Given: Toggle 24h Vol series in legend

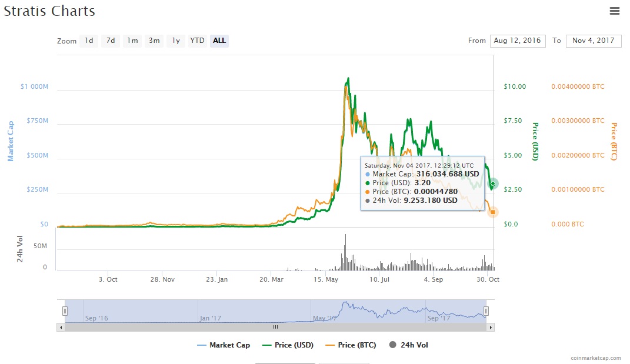Looking at the screenshot, I should [x=409, y=345].
